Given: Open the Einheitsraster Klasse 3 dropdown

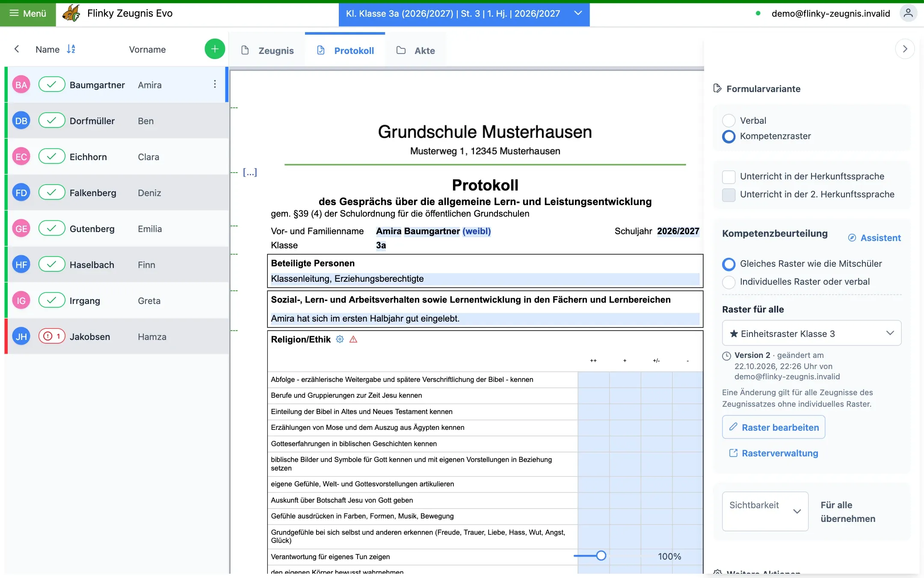Looking at the screenshot, I should [811, 333].
